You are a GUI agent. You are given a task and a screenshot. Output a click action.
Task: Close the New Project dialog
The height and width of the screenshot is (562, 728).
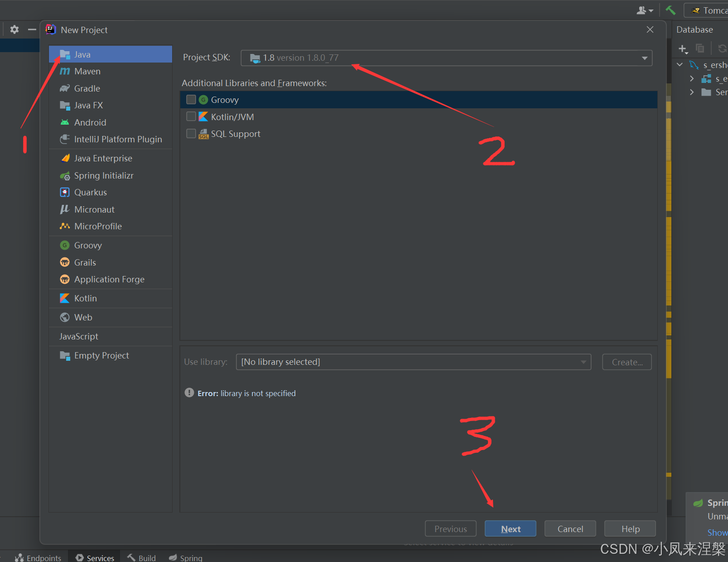(x=650, y=29)
